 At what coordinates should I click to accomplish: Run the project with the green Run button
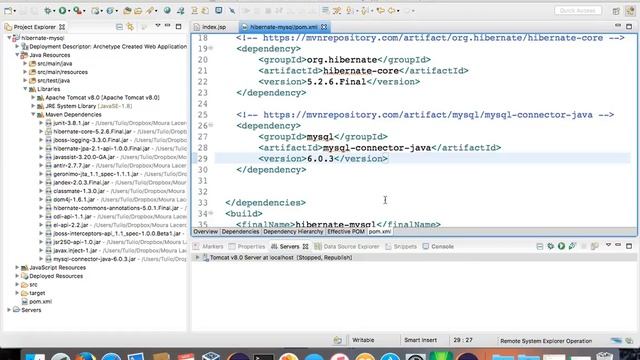[x=62, y=11]
